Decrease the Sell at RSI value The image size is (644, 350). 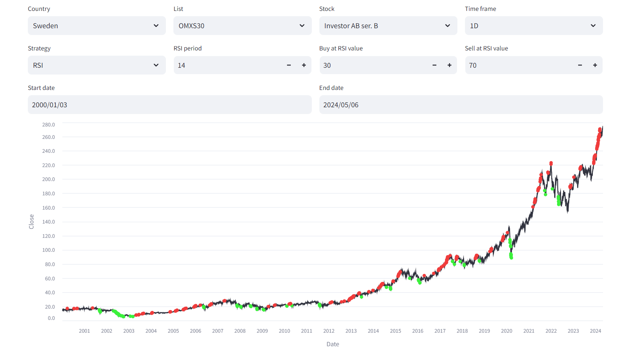580,65
